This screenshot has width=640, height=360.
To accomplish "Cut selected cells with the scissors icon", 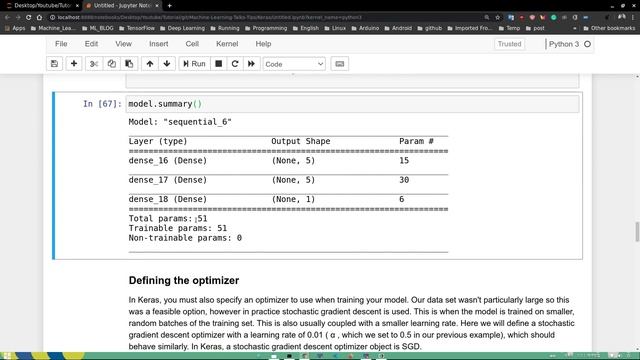I will pyautogui.click(x=94, y=64).
